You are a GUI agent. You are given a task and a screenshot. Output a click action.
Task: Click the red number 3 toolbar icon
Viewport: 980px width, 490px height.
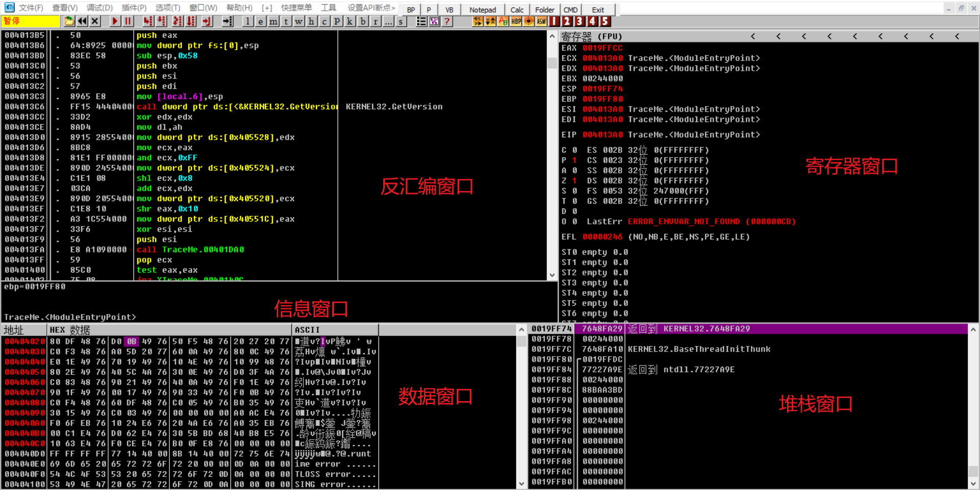tap(580, 21)
